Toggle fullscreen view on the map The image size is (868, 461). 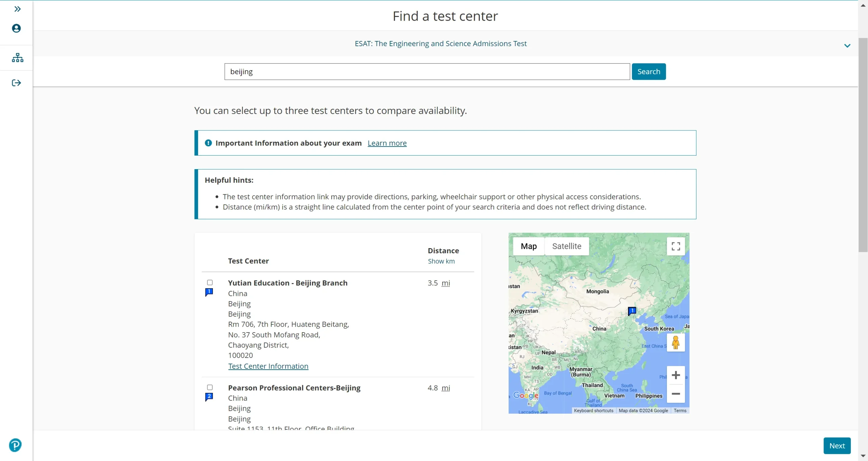click(x=676, y=246)
